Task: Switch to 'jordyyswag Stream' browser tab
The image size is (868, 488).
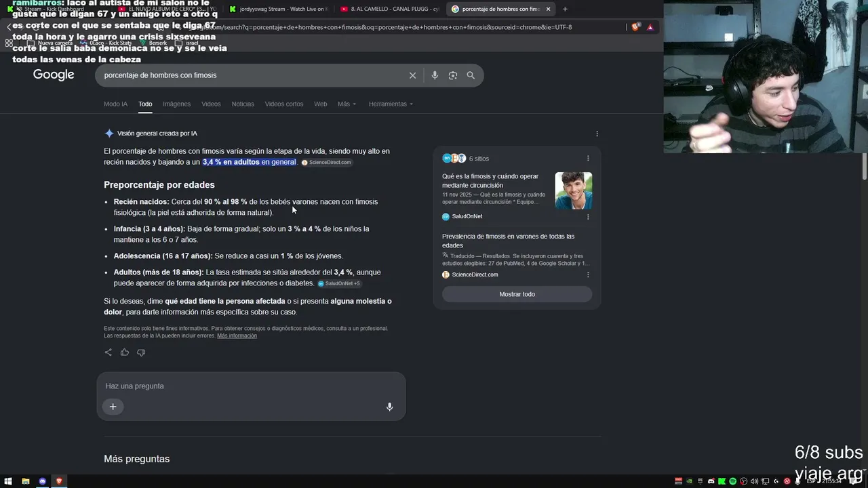Action: point(278,9)
